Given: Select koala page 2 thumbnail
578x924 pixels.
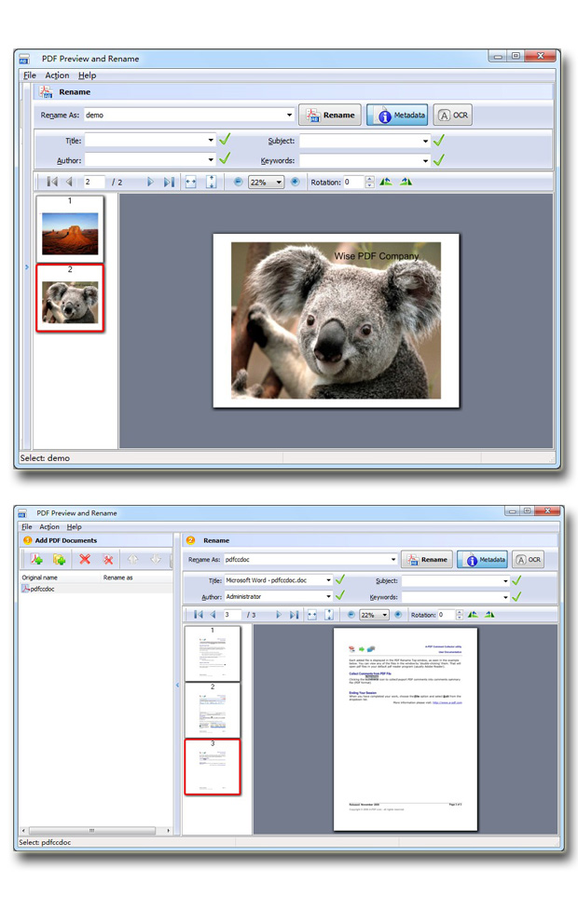Looking at the screenshot, I should point(70,298).
